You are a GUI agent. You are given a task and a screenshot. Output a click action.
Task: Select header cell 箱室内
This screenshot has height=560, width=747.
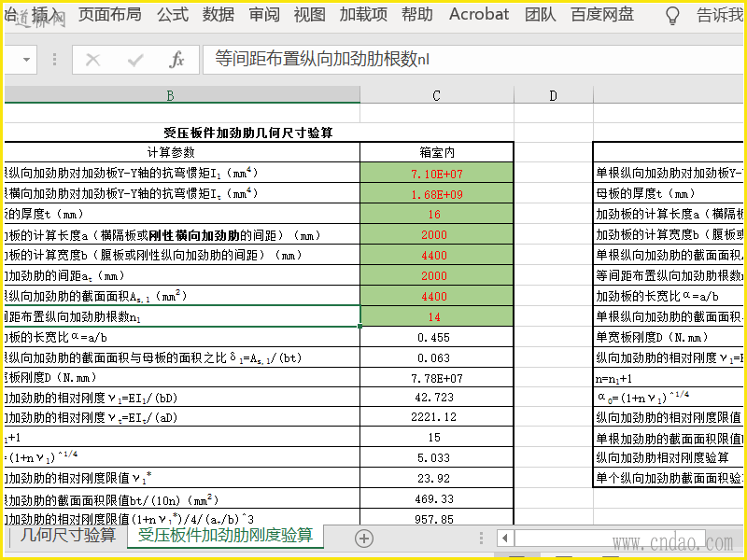coord(437,152)
